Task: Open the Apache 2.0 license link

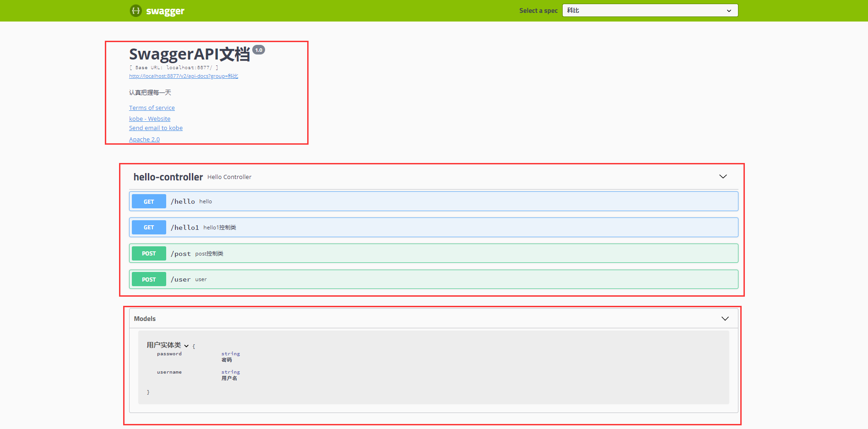Action: pyautogui.click(x=144, y=139)
